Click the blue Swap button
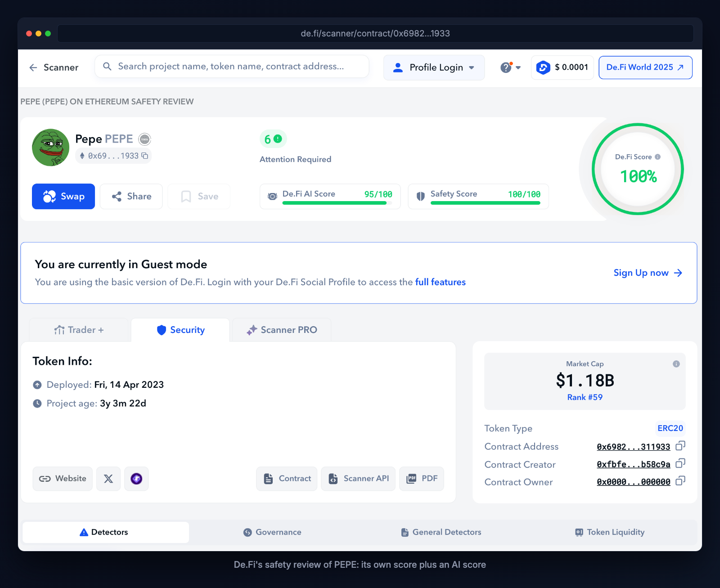The width and height of the screenshot is (720, 588). pos(63,197)
